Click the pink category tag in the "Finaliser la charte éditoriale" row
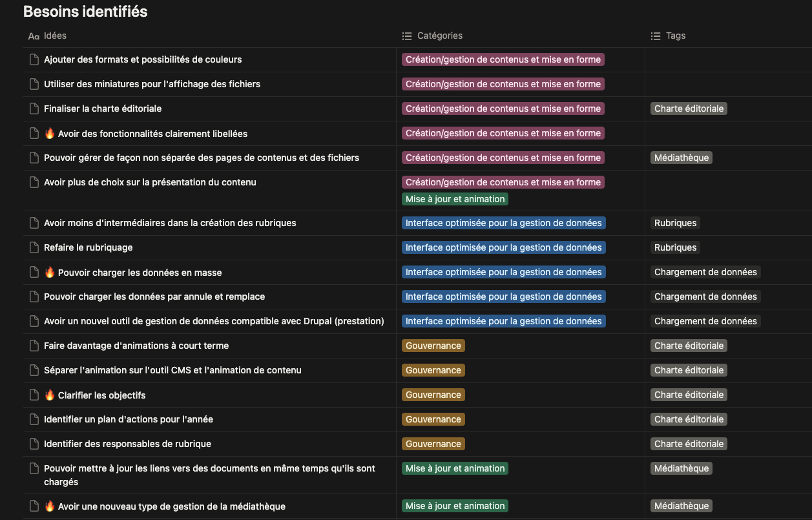 [503, 109]
